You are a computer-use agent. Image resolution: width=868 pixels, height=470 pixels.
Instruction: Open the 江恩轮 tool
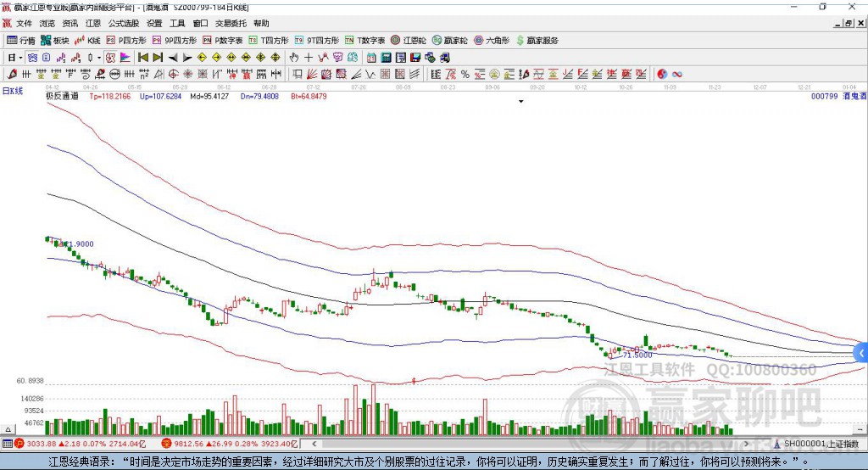409,41
